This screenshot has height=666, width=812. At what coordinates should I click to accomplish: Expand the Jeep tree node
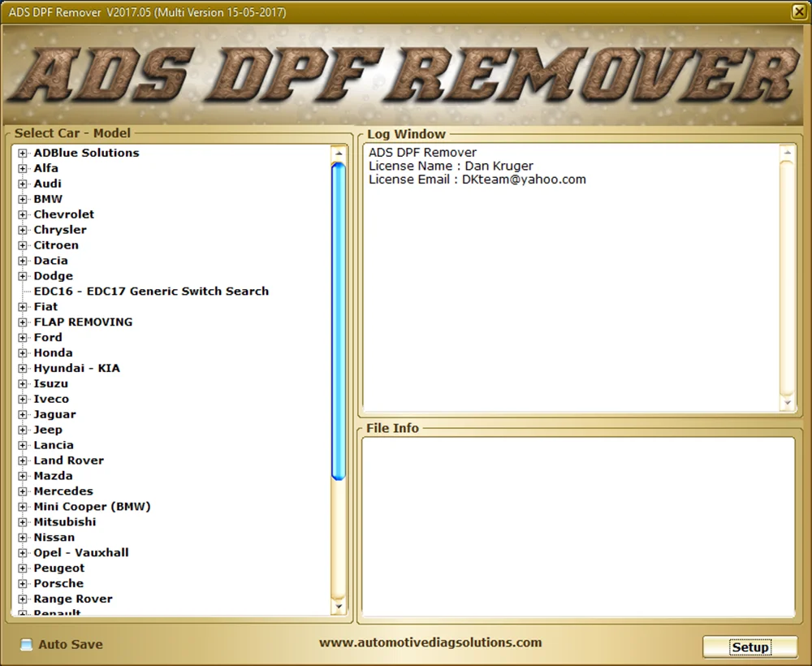(22, 430)
